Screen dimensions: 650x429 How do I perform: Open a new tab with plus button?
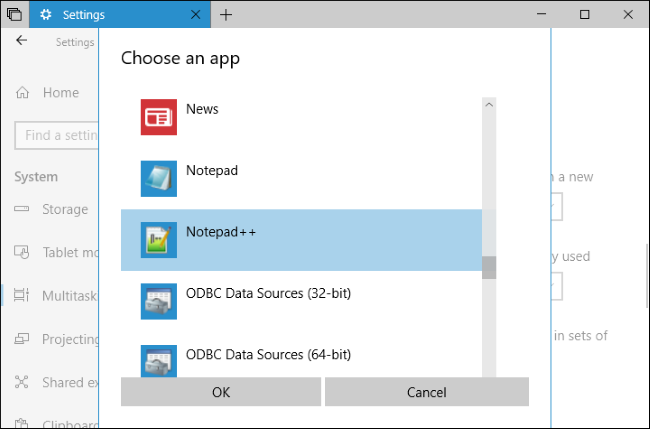226,15
